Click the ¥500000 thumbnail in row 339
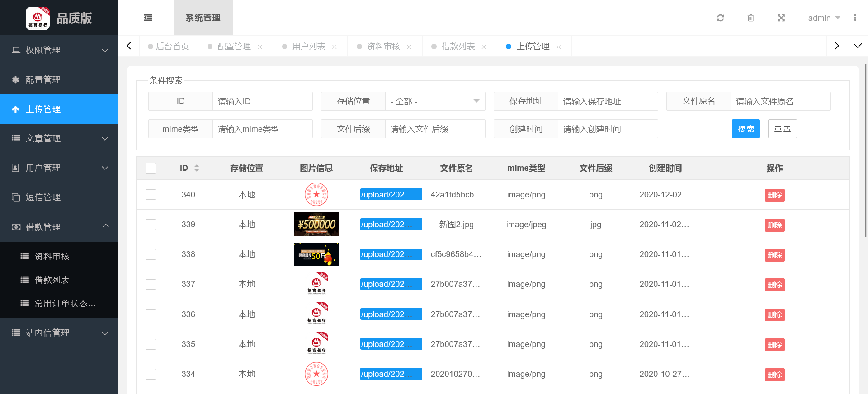Viewport: 868px width, 394px height. [x=316, y=225]
